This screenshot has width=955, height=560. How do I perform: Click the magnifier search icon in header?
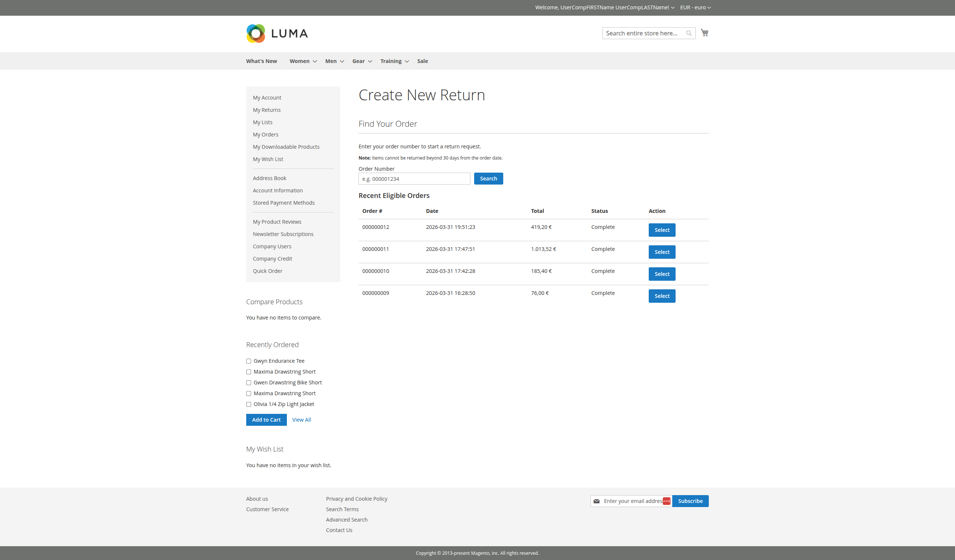tap(689, 33)
